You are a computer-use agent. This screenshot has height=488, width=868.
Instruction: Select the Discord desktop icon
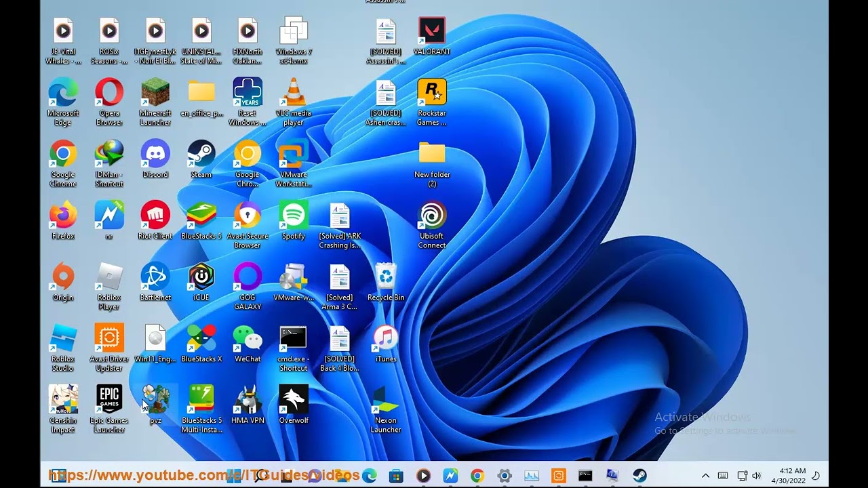coord(155,159)
